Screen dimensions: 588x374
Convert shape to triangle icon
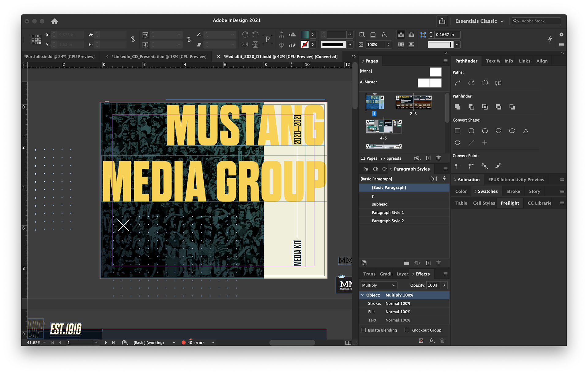pos(526,131)
